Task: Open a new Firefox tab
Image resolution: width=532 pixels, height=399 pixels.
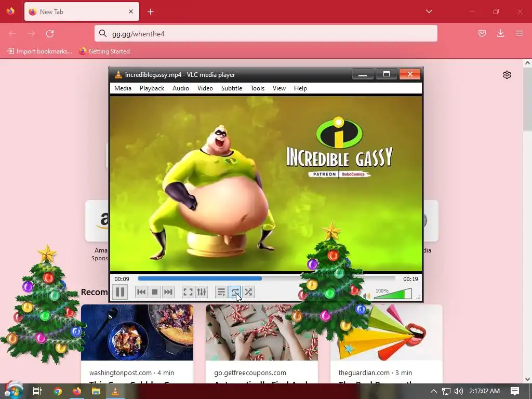Action: point(151,12)
